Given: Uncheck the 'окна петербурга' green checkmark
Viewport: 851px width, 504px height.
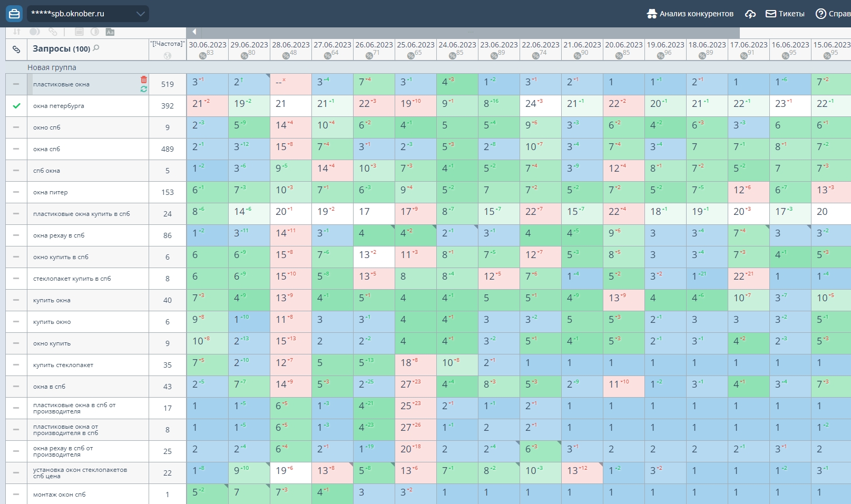Looking at the screenshot, I should coord(16,106).
